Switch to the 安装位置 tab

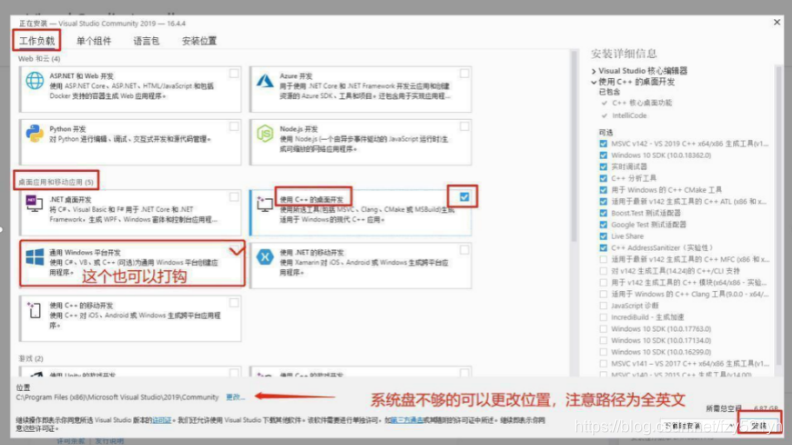199,41
